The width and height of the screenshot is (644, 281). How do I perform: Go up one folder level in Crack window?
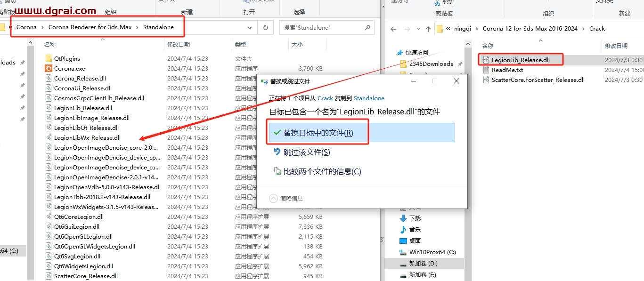click(x=428, y=29)
